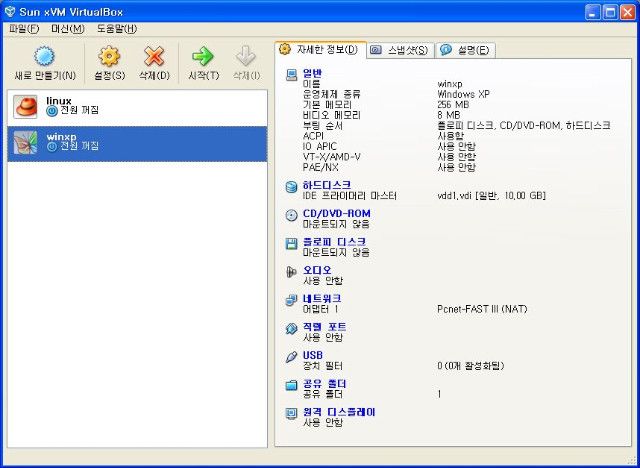Open the Network (네트워크) heading link
Viewport: 640px width, 468px height.
[x=322, y=299]
